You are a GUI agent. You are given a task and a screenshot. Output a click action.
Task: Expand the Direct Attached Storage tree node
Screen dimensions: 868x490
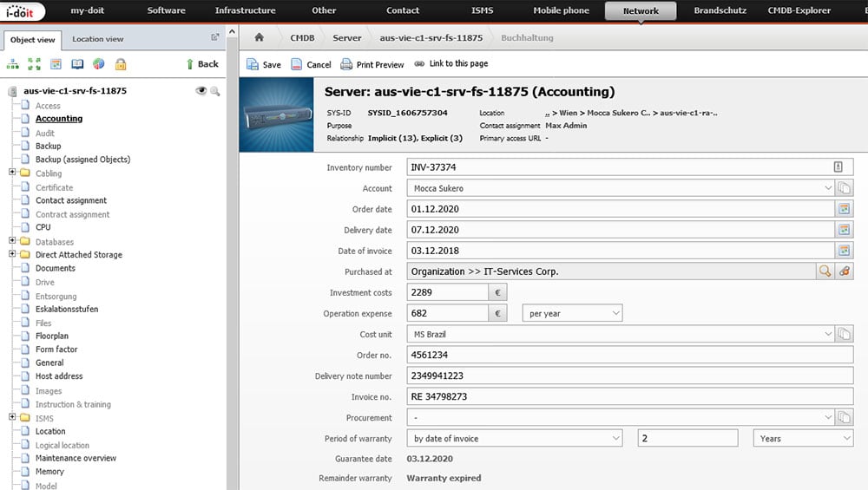(x=13, y=255)
